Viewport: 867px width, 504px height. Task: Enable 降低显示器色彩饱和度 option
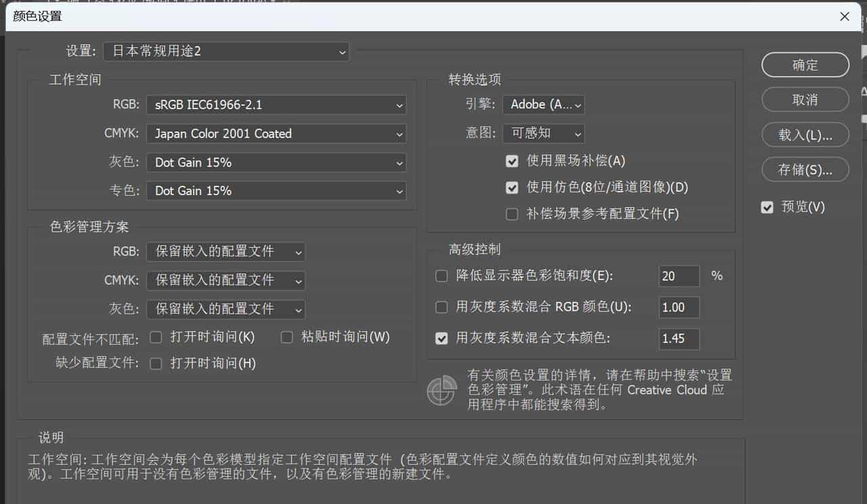click(x=441, y=276)
